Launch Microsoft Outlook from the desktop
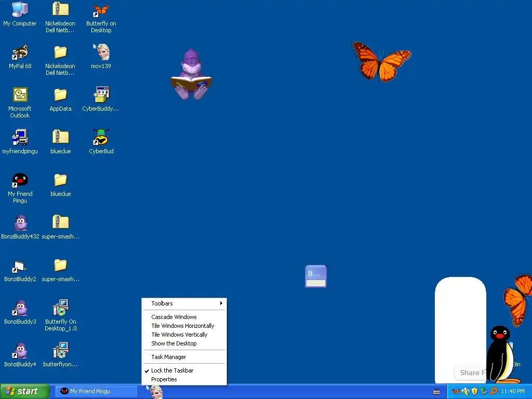 point(20,102)
